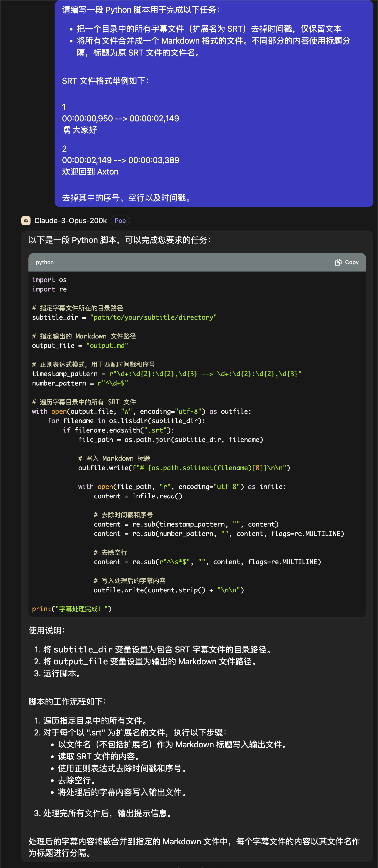The width and height of the screenshot is (378, 868).
Task: Click the line starting with "file_path = os.path.join"
Action: click(171, 440)
